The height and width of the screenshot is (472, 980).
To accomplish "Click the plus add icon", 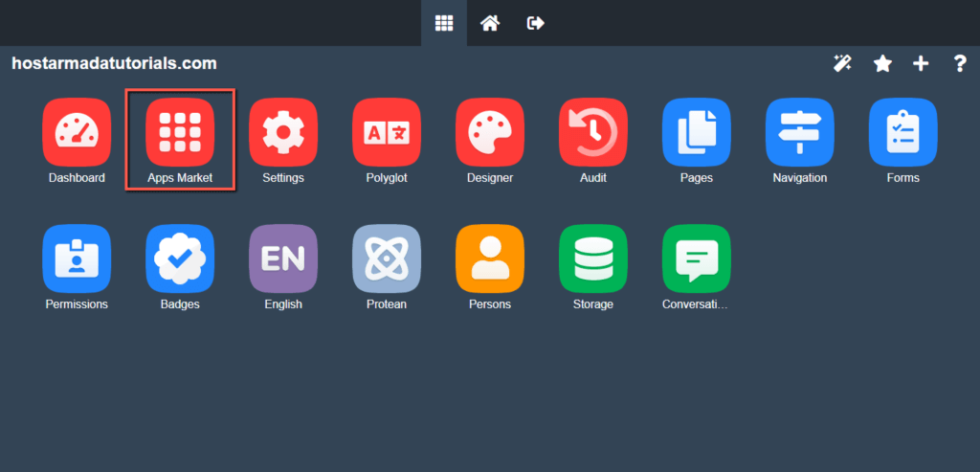I will (x=921, y=63).
